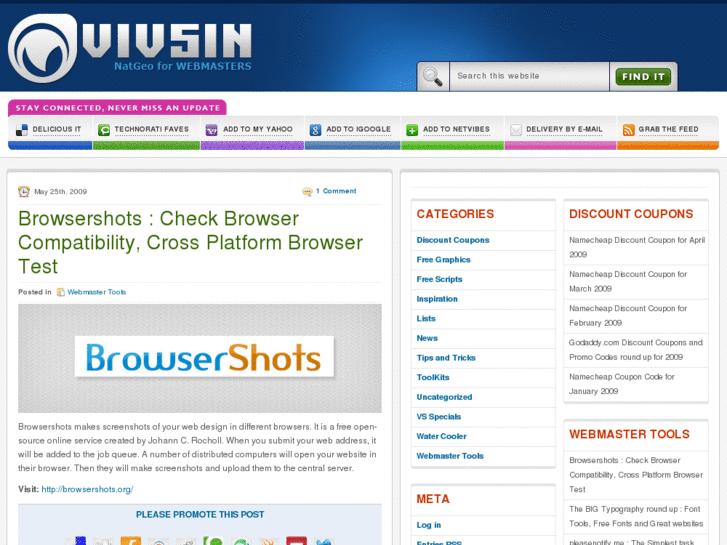Select Add to iGoogle
This screenshot has width=727, height=545.
click(x=358, y=129)
